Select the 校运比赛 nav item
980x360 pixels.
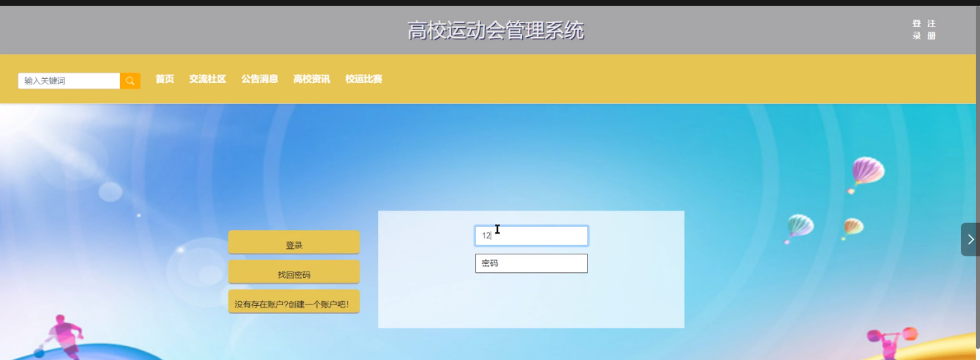(364, 79)
